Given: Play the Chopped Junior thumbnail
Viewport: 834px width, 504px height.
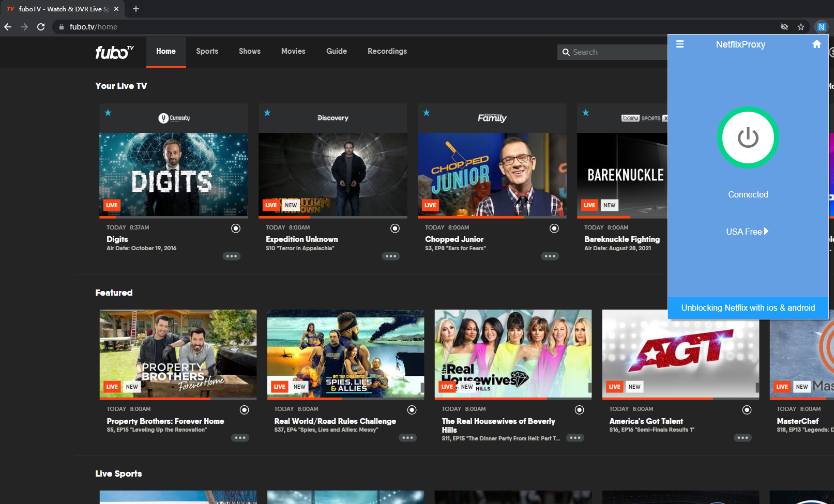Looking at the screenshot, I should (492, 175).
